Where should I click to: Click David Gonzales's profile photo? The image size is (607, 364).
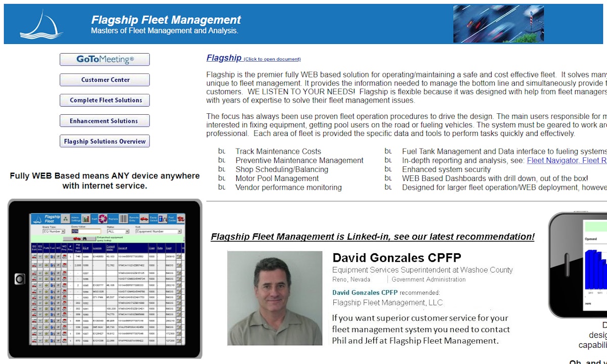[274, 298]
